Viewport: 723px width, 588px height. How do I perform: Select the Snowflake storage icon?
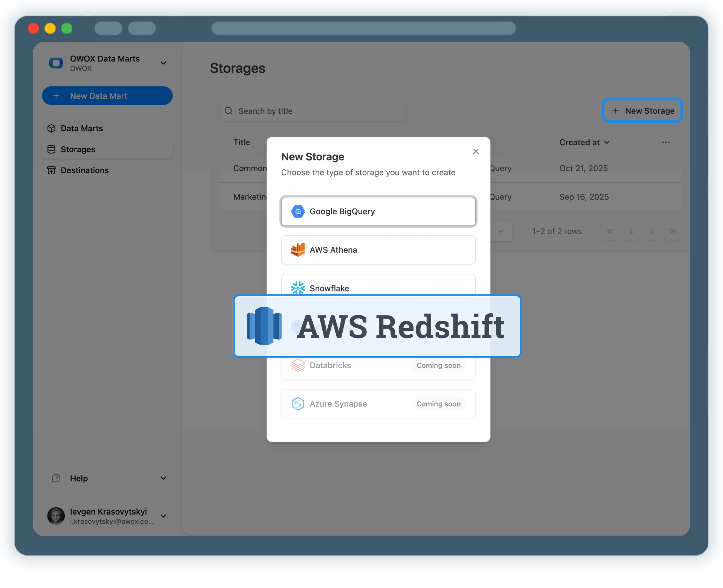coord(298,288)
